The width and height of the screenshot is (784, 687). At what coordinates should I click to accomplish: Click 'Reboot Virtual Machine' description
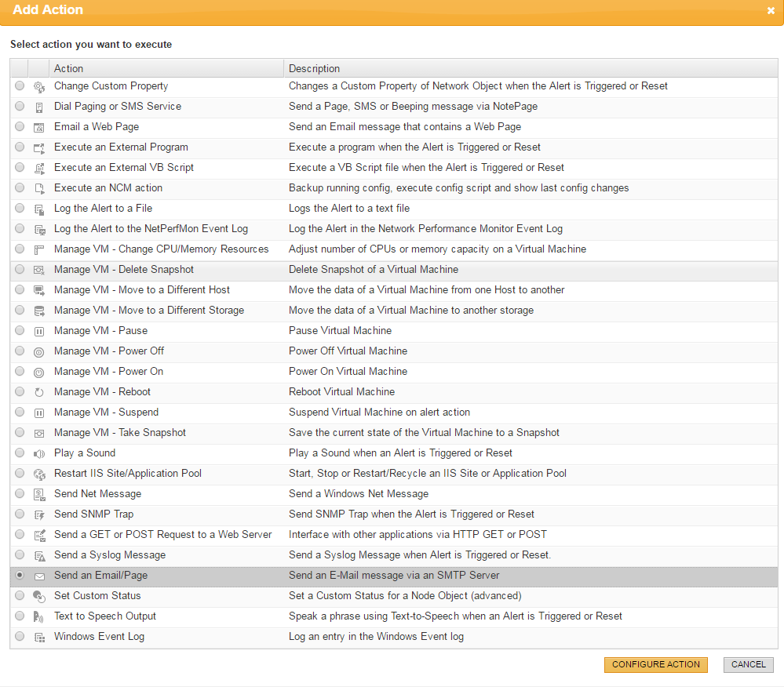pyautogui.click(x=341, y=391)
